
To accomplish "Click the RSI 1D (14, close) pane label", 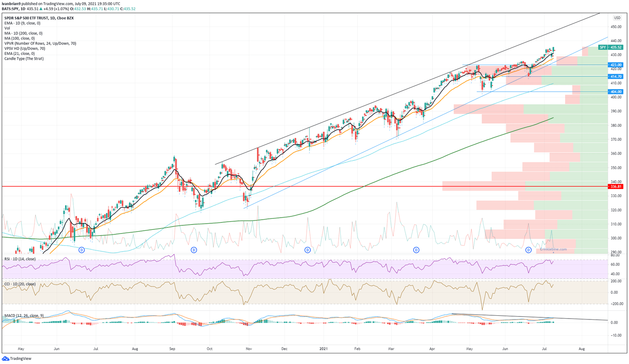I will (20, 259).
